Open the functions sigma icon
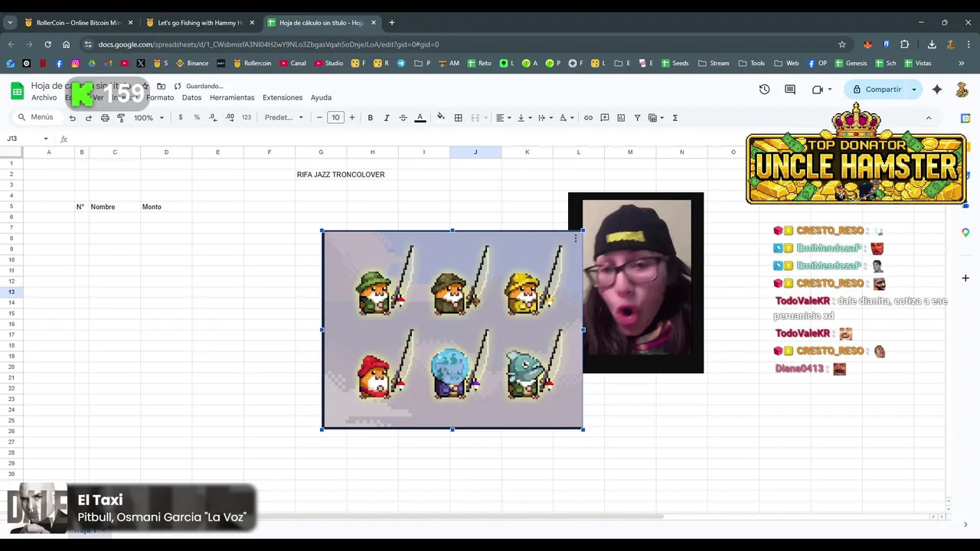This screenshot has width=980, height=551. click(675, 118)
